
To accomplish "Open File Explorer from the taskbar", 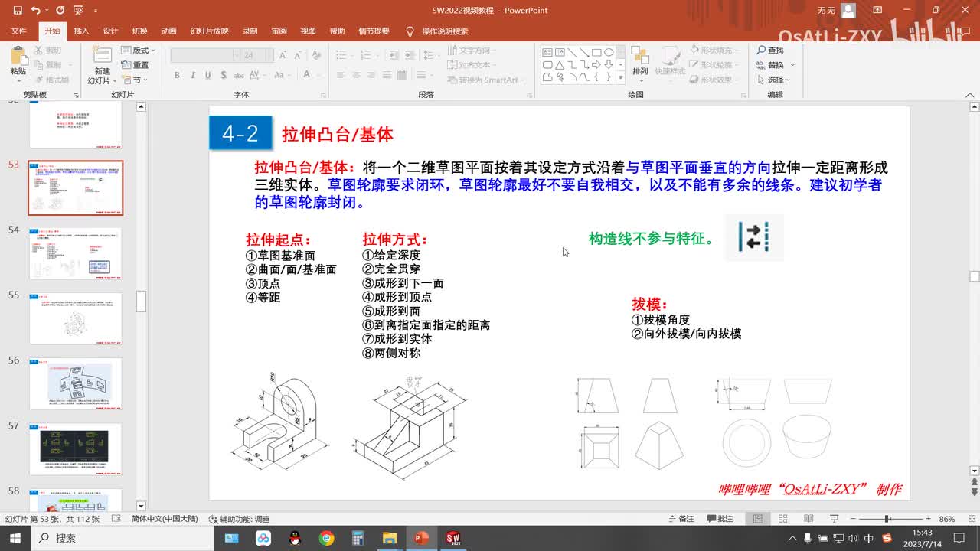I will point(390,538).
